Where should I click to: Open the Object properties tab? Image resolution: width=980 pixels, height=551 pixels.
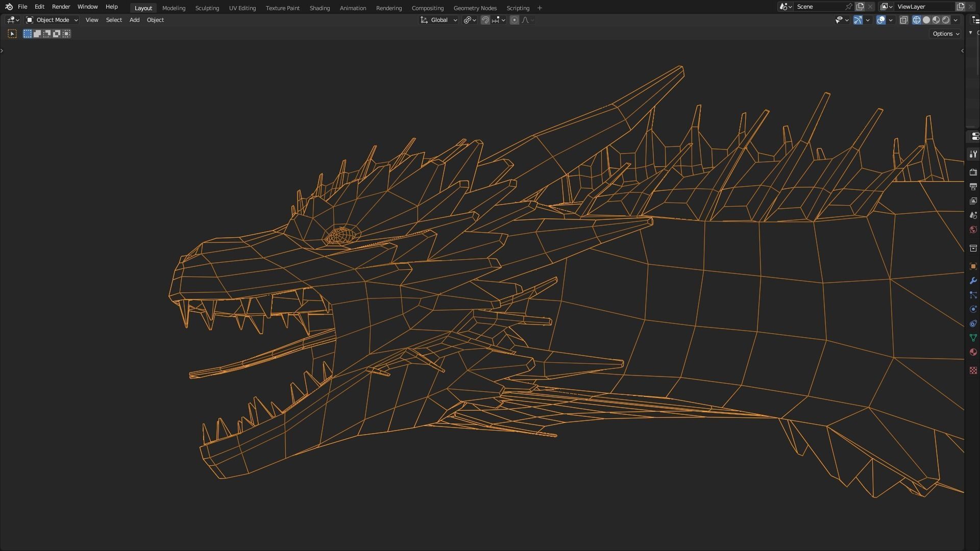(x=973, y=266)
